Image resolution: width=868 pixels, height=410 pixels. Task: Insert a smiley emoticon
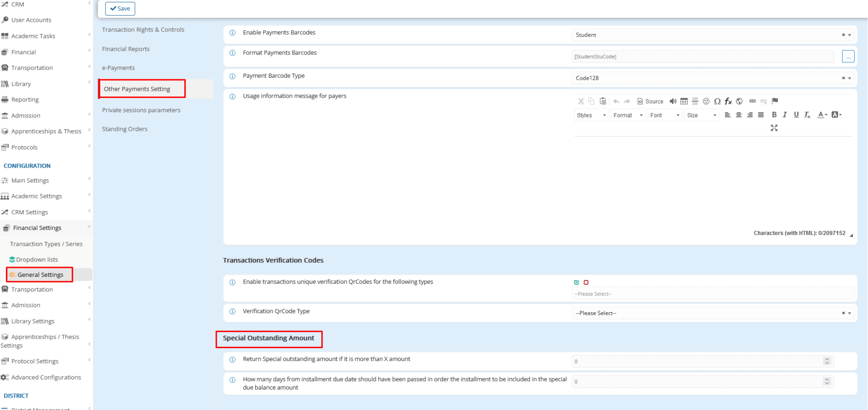(706, 101)
